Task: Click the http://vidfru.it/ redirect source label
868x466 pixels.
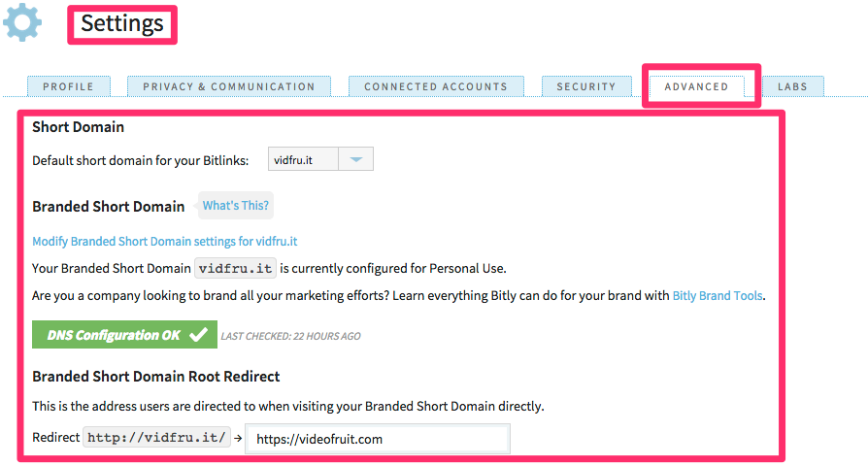Action: (x=156, y=437)
